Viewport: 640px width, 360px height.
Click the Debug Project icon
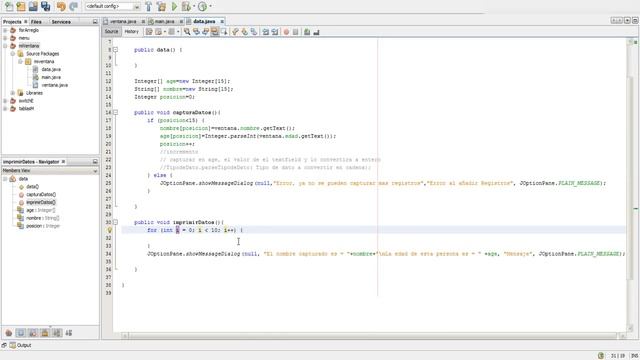click(x=186, y=6)
